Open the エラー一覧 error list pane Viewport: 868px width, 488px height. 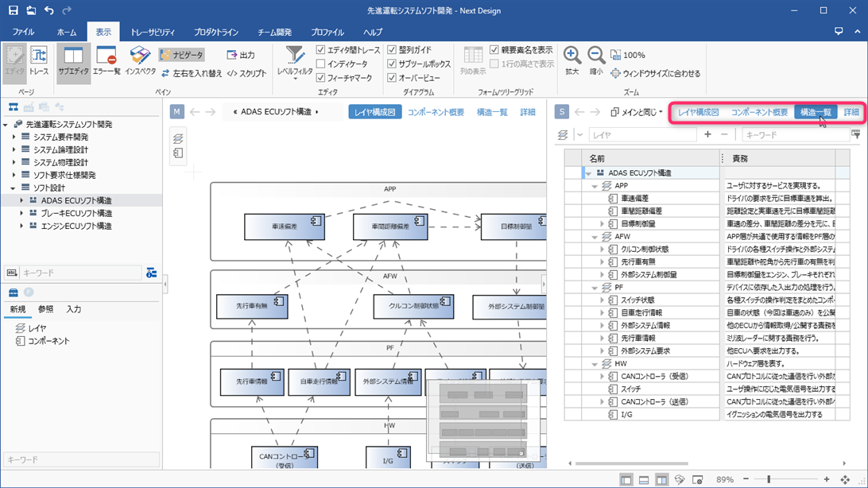(107, 60)
